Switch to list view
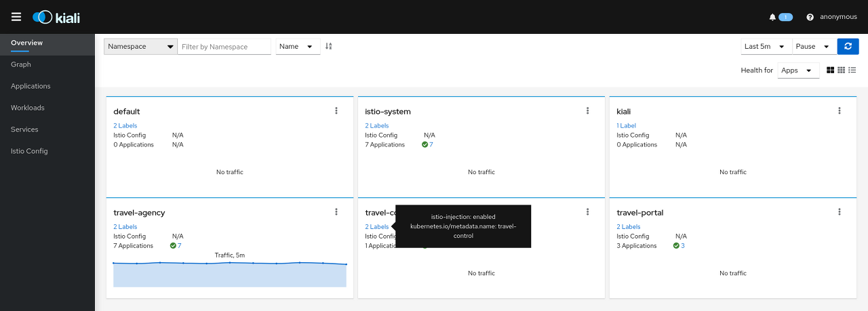The height and width of the screenshot is (311, 868). tap(852, 70)
